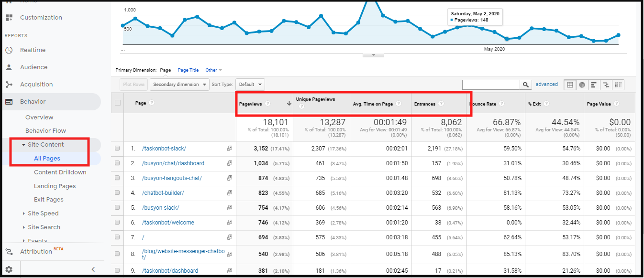
Task: Click help icon next to Bounce Rate
Action: pyautogui.click(x=501, y=104)
